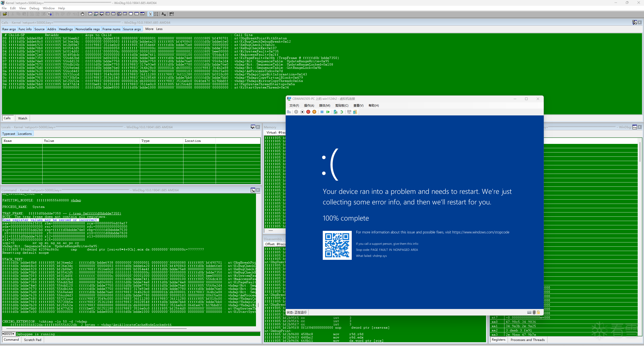Click the Processes and Threads tab button
Viewport: 644px width, 346px height.
click(528, 340)
